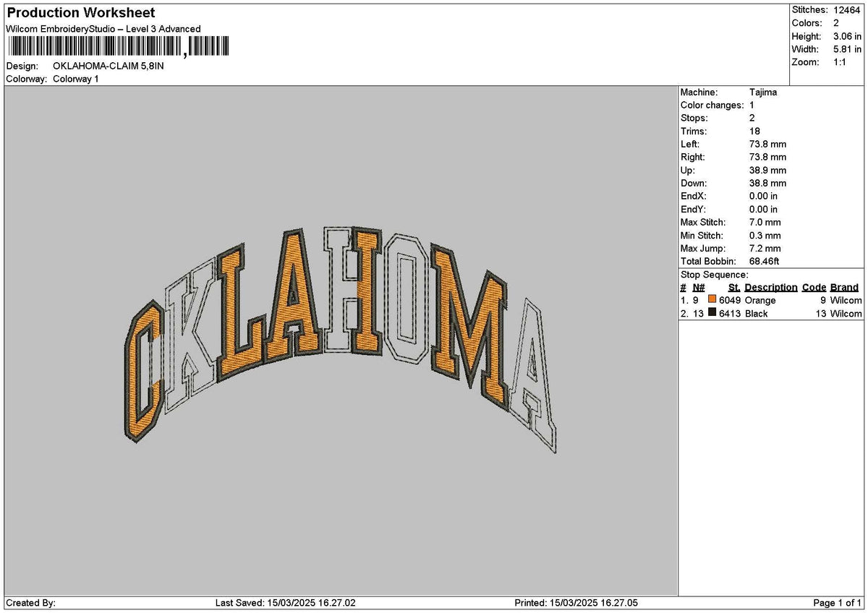Image resolution: width=868 pixels, height=613 pixels.
Task: Select the Production Worksheet title
Action: [80, 13]
